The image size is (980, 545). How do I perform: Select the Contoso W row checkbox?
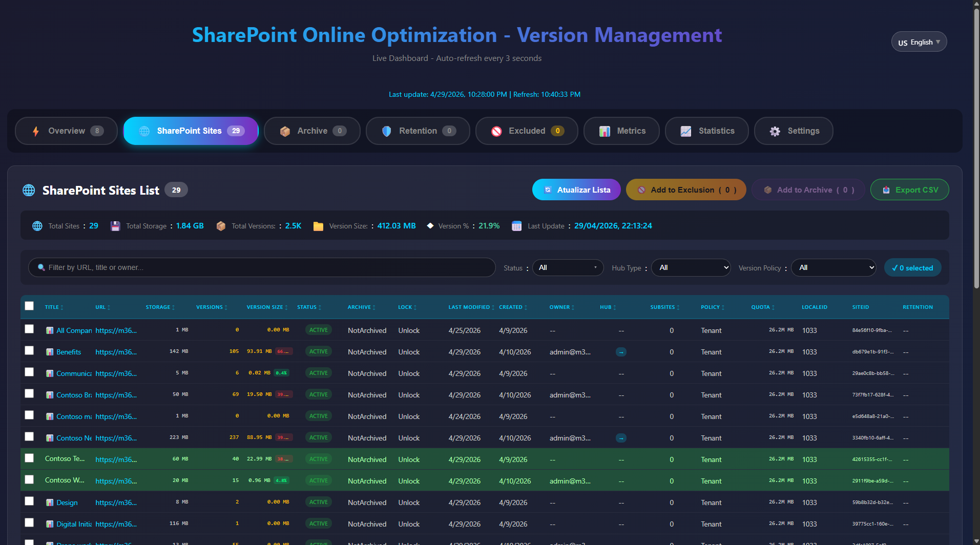[x=29, y=479]
